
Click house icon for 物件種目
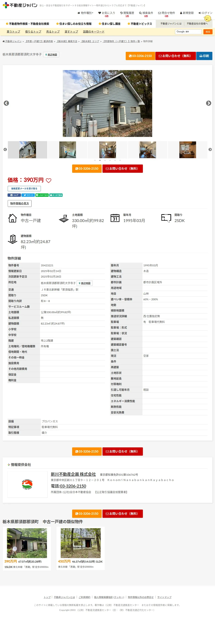[13, 218]
